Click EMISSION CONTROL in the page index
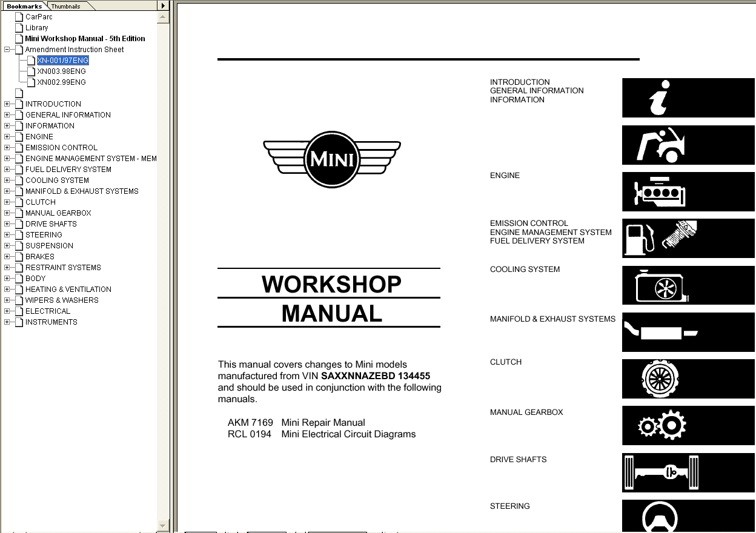Viewport: 756px width, 533px height. [x=529, y=223]
